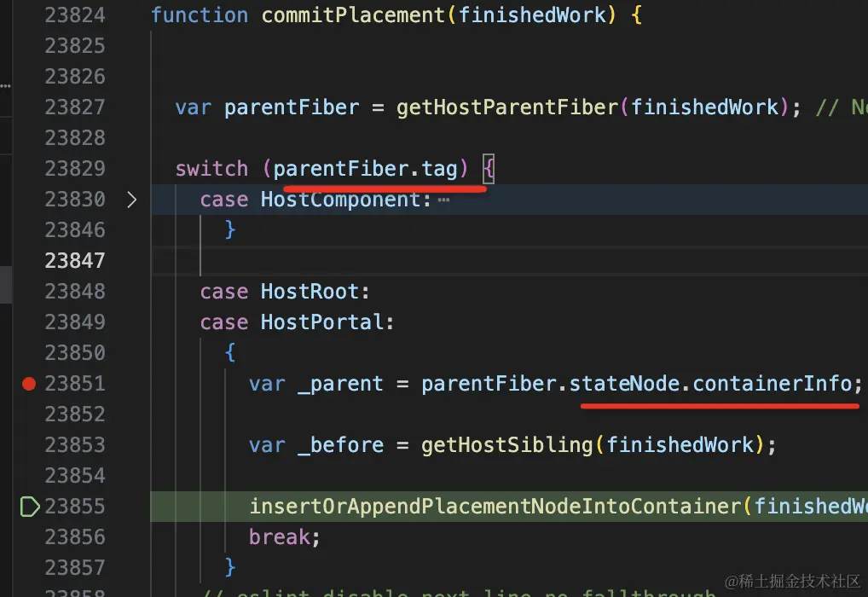Select line number 23847 in the gutter
The height and width of the screenshot is (597, 868).
[x=75, y=260]
